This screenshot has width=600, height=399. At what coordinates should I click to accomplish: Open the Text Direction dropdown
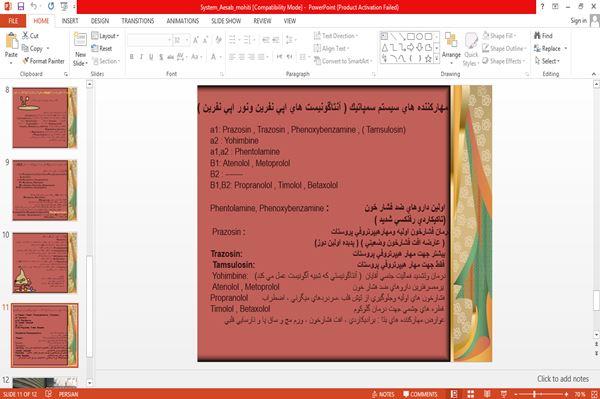pyautogui.click(x=336, y=36)
